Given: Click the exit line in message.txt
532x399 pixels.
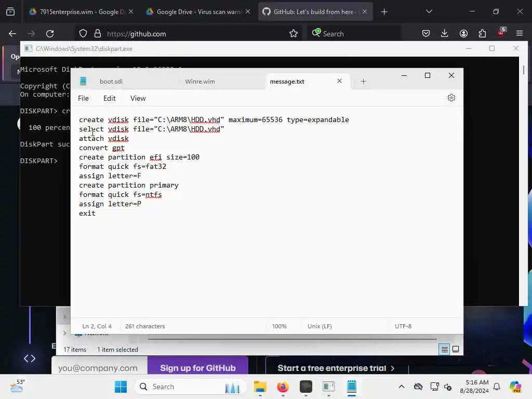Looking at the screenshot, I should [87, 214].
